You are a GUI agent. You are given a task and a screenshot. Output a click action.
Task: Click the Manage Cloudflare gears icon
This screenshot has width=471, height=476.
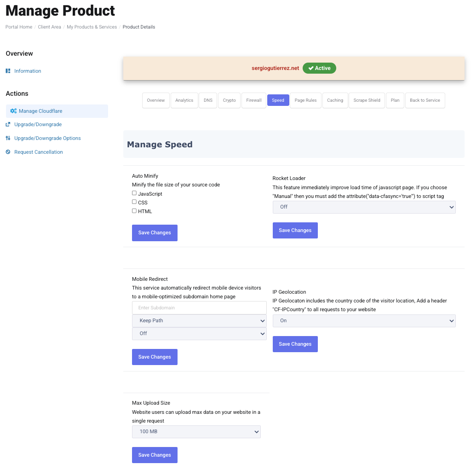click(13, 111)
